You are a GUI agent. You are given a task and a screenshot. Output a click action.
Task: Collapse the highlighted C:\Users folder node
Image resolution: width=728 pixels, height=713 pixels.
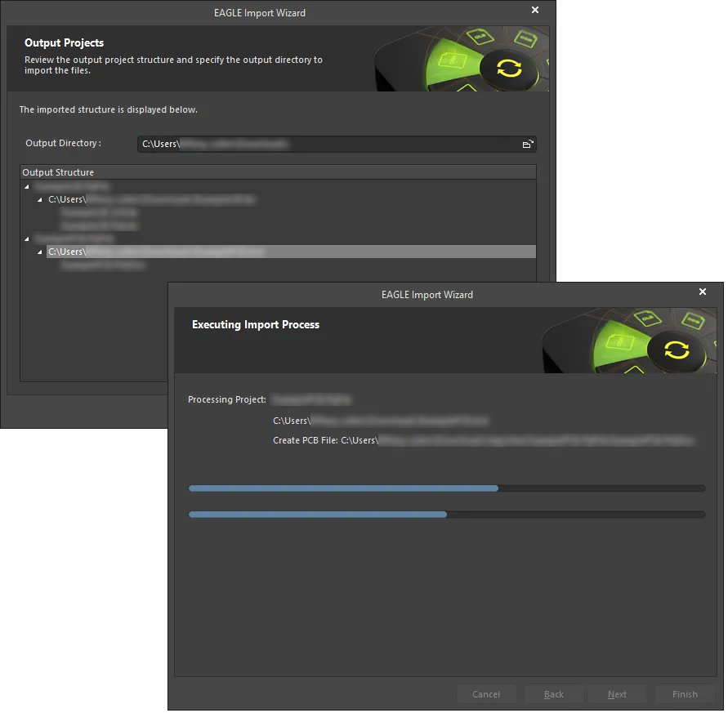[40, 252]
